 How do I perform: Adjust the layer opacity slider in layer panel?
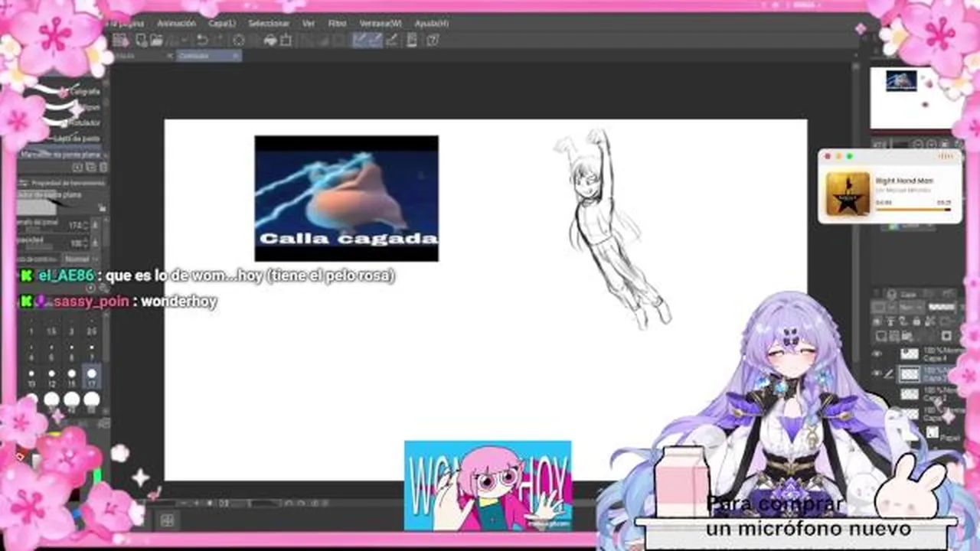coord(941,307)
